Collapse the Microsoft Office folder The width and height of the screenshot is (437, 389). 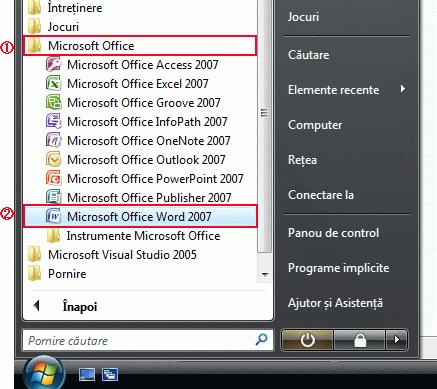coord(140,46)
